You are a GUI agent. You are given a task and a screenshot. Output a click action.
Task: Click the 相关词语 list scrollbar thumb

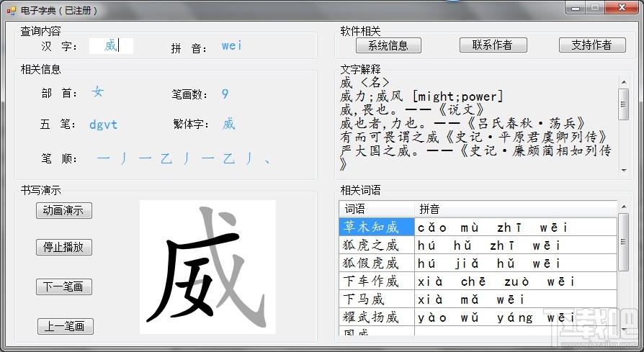pyautogui.click(x=624, y=242)
